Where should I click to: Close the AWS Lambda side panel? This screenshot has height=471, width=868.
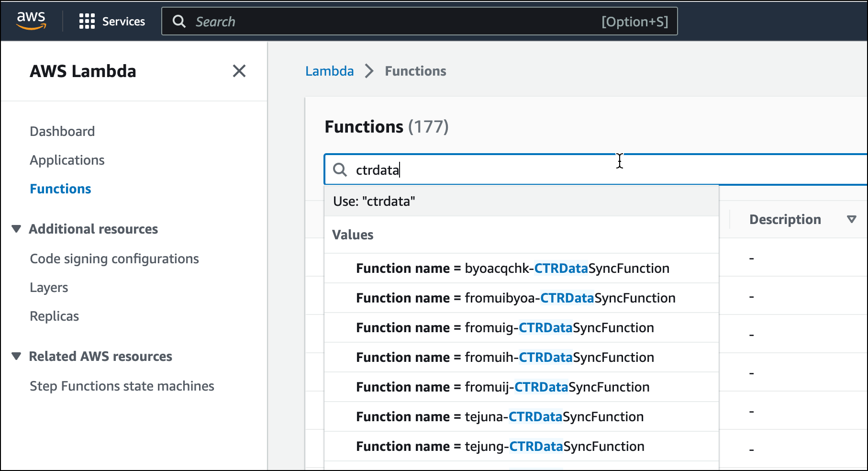[239, 71]
